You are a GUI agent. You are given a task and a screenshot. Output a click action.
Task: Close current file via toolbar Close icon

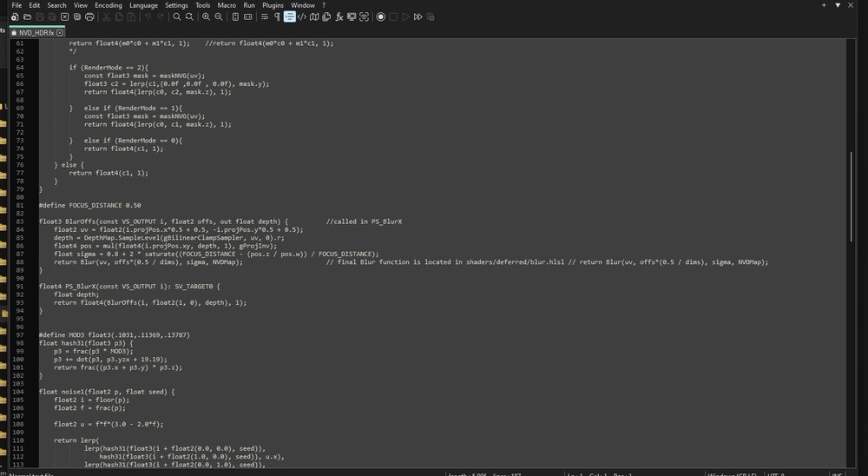65,17
